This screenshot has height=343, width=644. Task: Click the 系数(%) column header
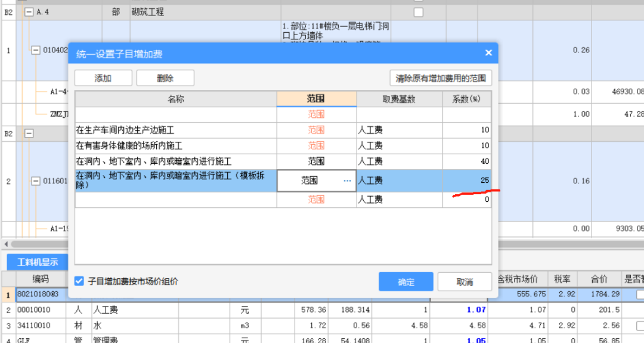466,99
